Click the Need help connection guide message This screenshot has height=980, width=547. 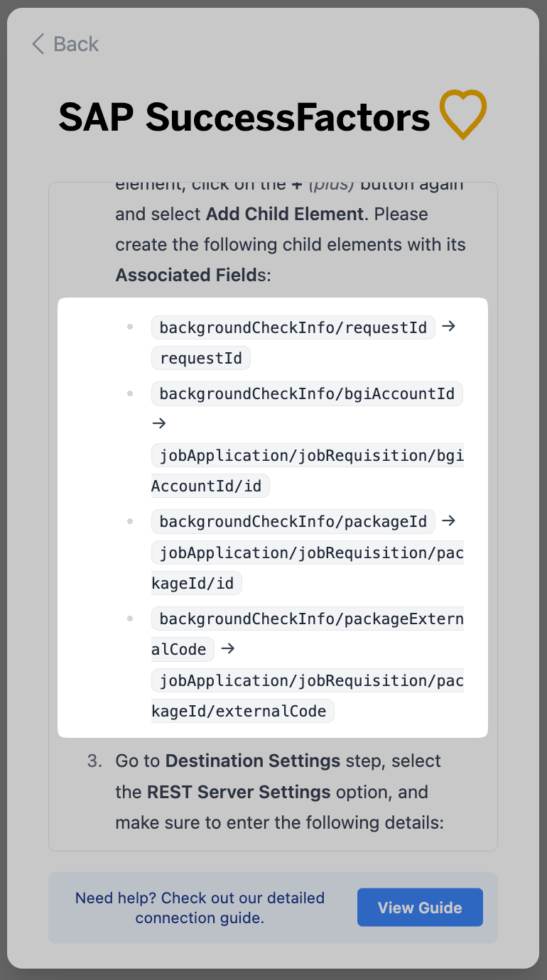(200, 908)
